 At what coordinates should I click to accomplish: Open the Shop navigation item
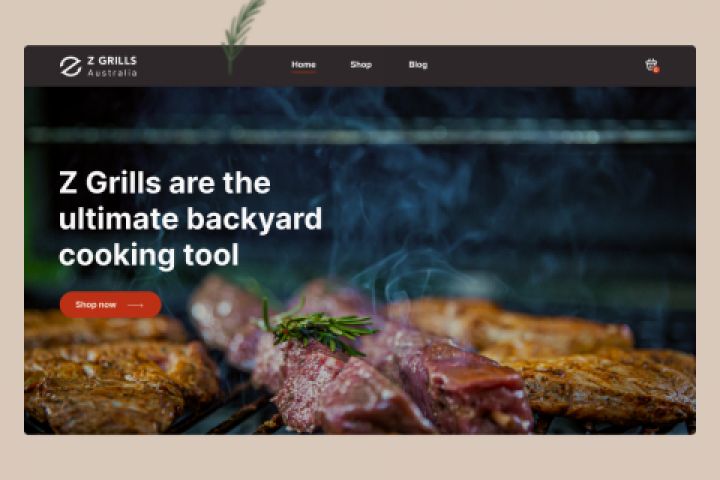(x=361, y=65)
